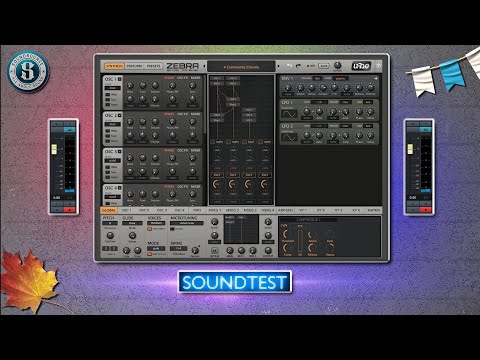Viewport: 480px width, 360px height.
Task: Click the ENV 1 Velocity knob
Action: pyautogui.click(x=371, y=88)
